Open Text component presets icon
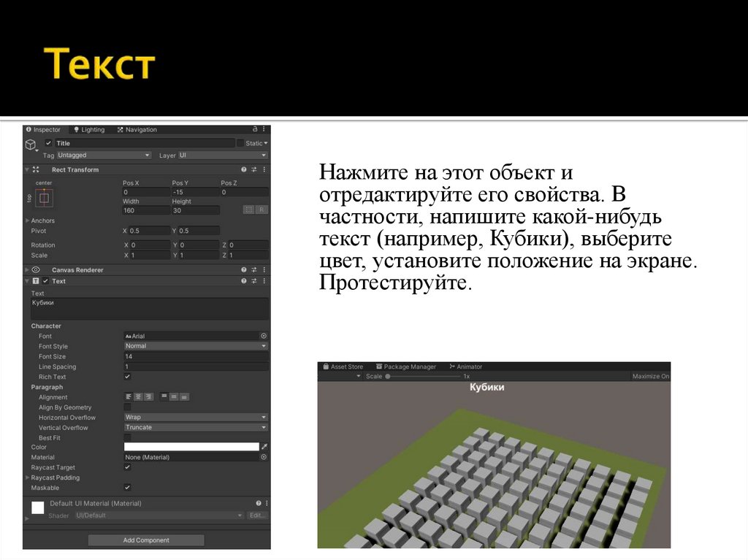 254,281
